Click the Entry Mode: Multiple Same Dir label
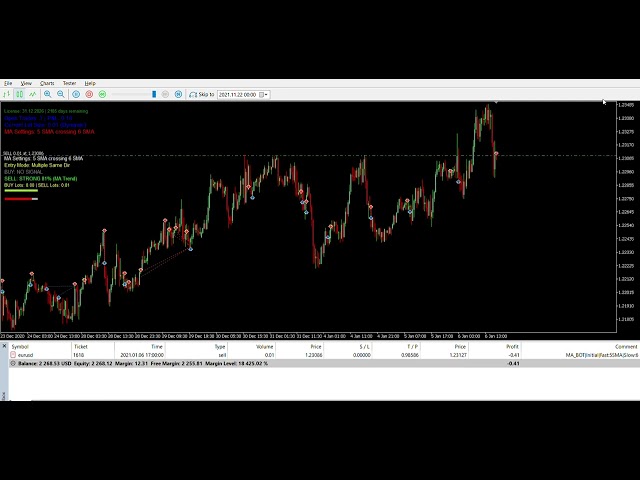640x480 pixels. pos(37,165)
